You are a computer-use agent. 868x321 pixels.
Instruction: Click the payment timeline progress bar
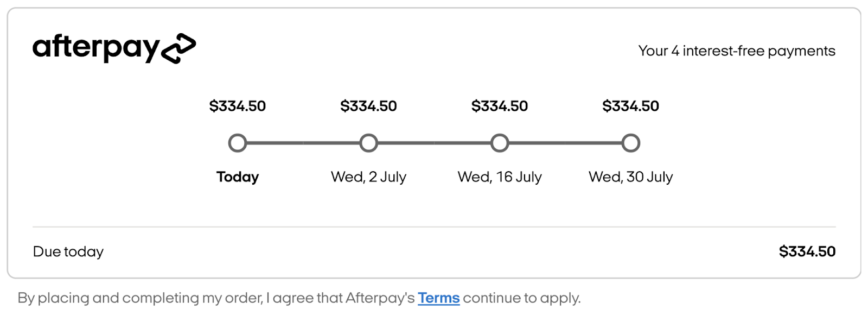tap(434, 143)
